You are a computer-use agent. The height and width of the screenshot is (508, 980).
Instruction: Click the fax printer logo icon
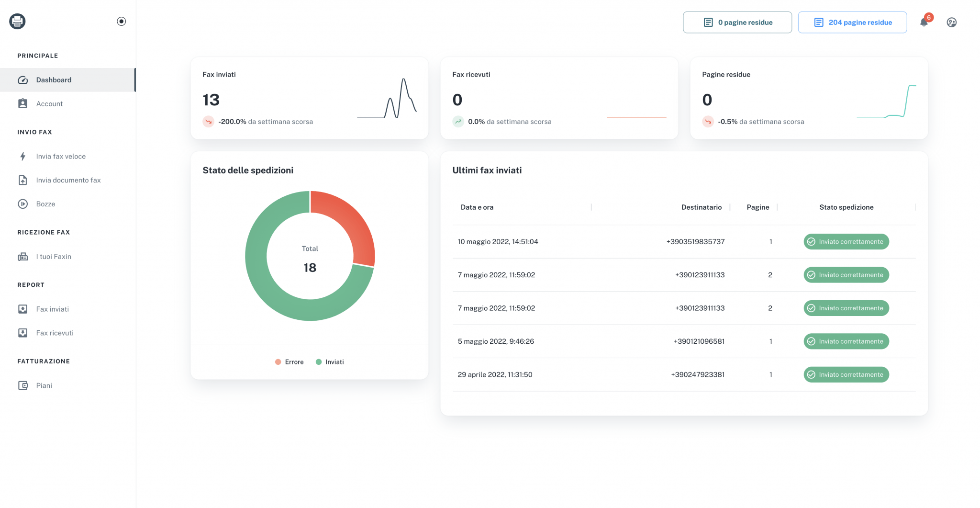point(17,21)
